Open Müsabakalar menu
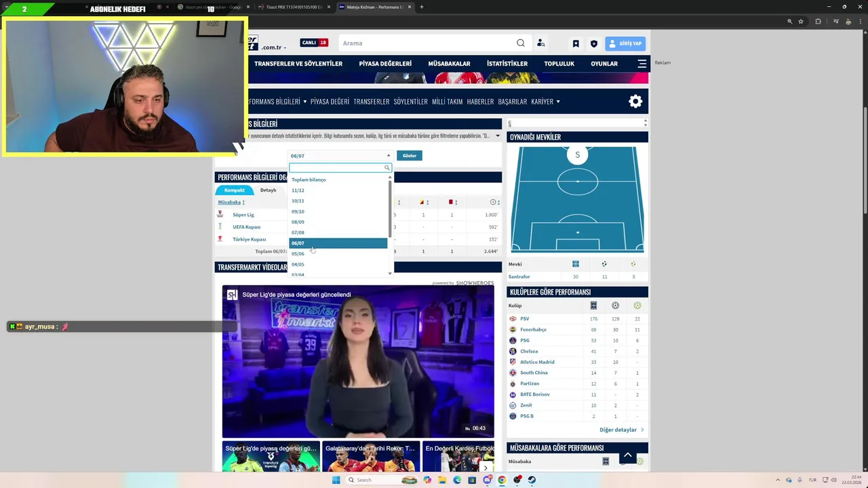868x488 pixels. point(449,64)
